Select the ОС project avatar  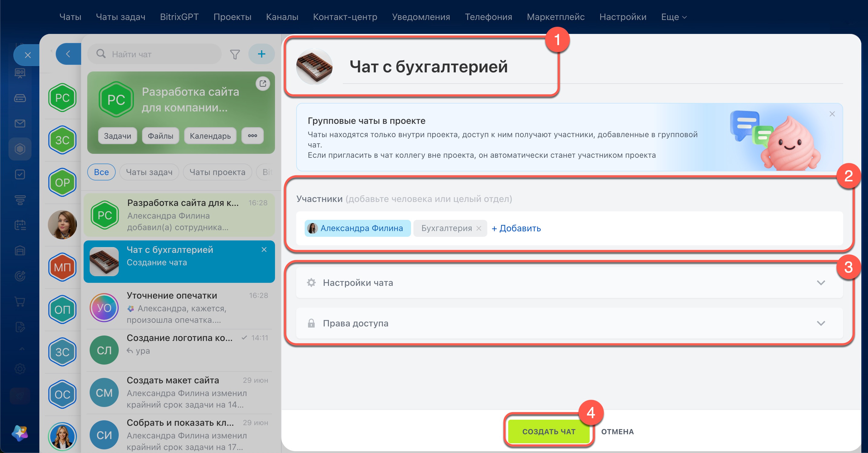62,394
